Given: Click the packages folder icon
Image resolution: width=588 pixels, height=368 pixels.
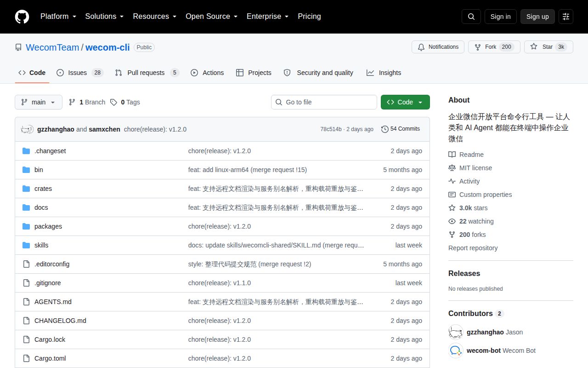Looking at the screenshot, I should point(26,226).
